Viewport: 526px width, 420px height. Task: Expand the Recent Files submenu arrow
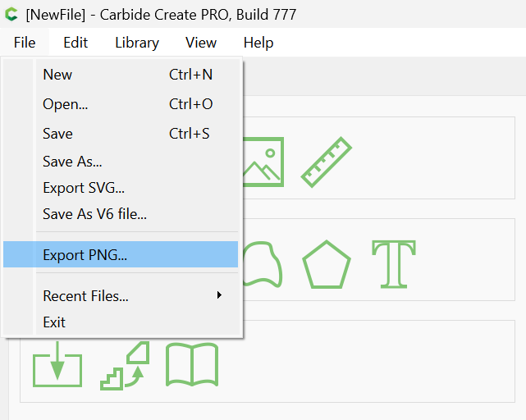pos(219,295)
